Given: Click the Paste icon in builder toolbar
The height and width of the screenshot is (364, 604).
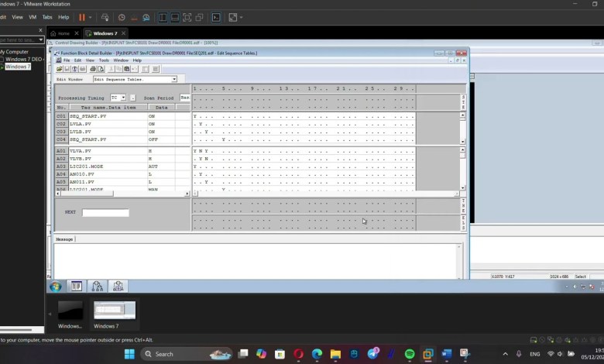Looking at the screenshot, I should tap(126, 69).
